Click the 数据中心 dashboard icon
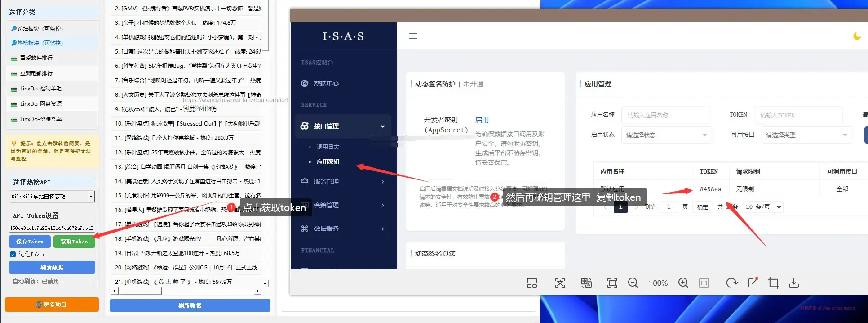 (305, 83)
